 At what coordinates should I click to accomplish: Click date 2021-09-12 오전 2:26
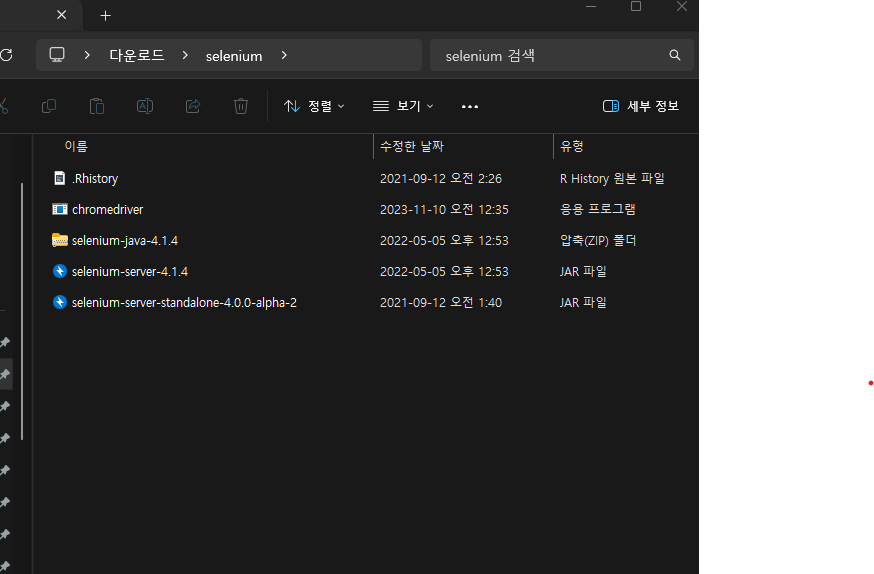click(441, 178)
